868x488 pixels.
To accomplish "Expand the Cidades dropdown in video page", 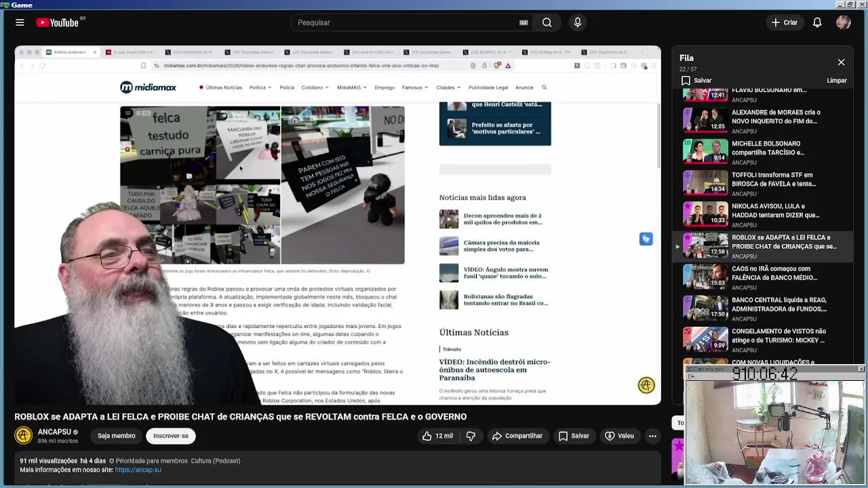I will (448, 87).
